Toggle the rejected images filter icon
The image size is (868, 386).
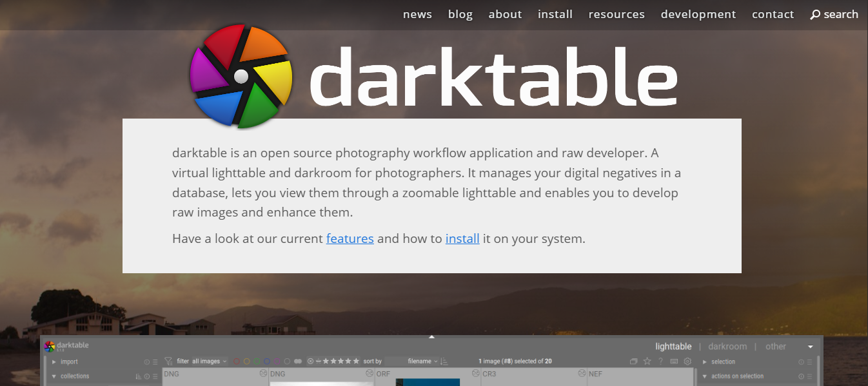310,362
